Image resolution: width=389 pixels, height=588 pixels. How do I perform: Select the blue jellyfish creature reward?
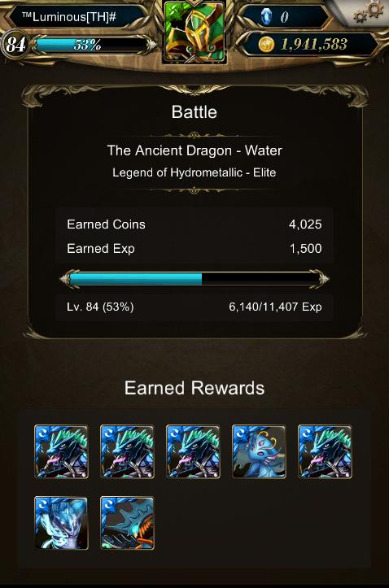coord(260,451)
